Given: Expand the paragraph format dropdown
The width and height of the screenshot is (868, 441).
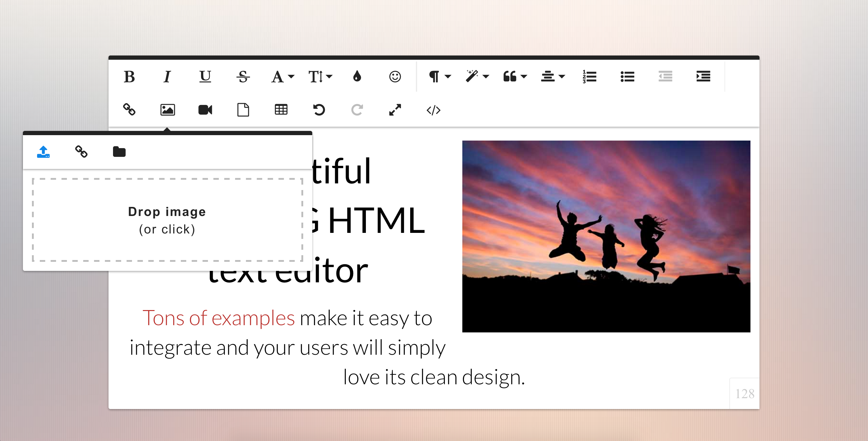Looking at the screenshot, I should pyautogui.click(x=439, y=77).
